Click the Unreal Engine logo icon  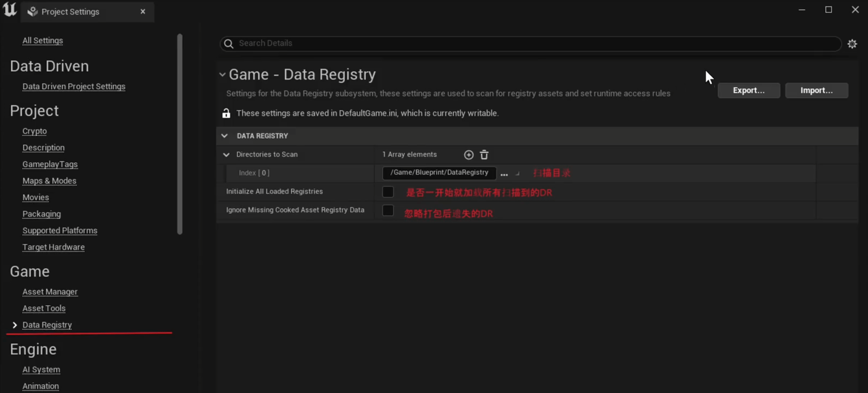10,10
